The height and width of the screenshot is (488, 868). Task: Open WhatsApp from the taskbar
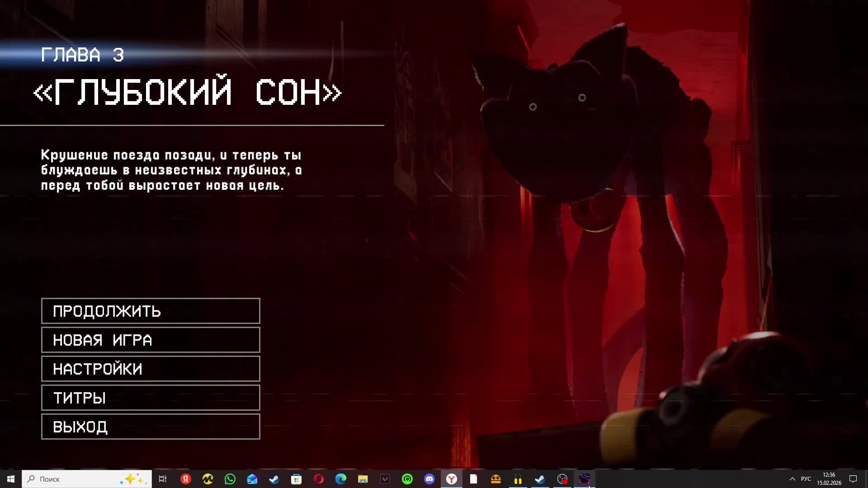(x=230, y=479)
